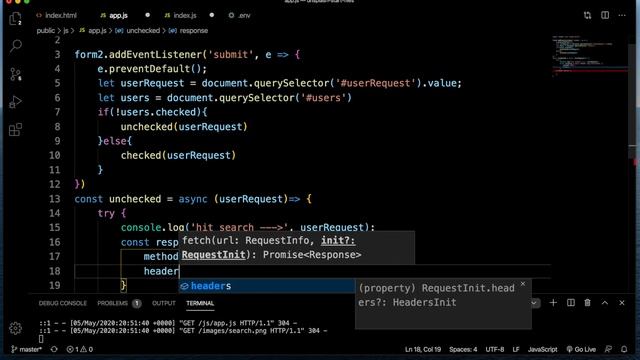Image resolution: width=640 pixels, height=360 pixels.
Task: Click 'Ln 18, Col 19' in status bar
Action: [423, 349]
